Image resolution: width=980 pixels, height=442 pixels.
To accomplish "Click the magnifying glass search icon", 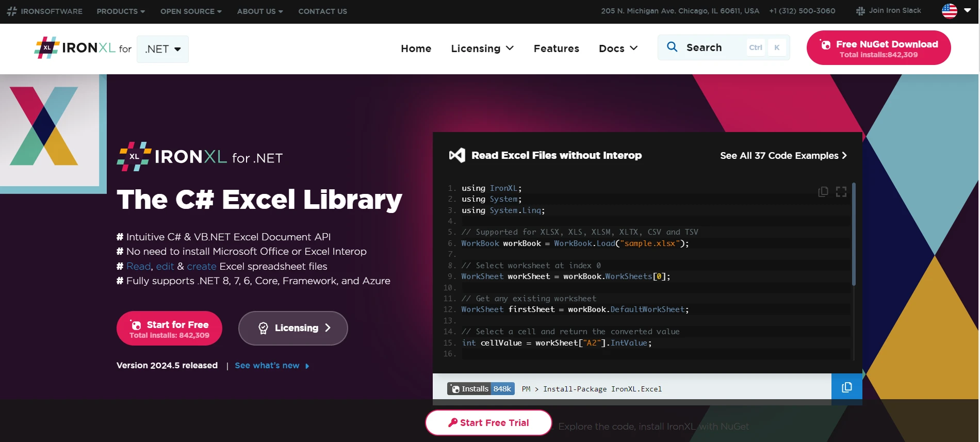I will click(672, 47).
